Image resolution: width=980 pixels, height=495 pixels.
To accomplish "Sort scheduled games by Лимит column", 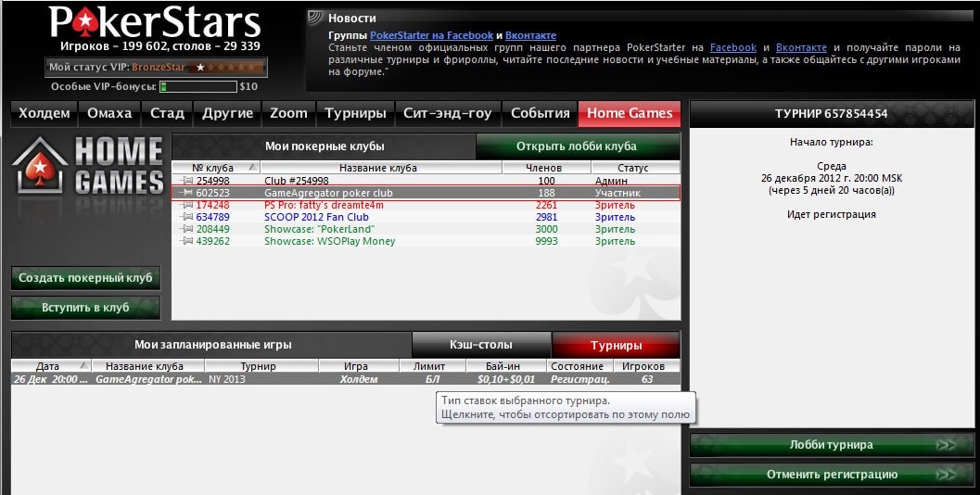I will (x=429, y=366).
